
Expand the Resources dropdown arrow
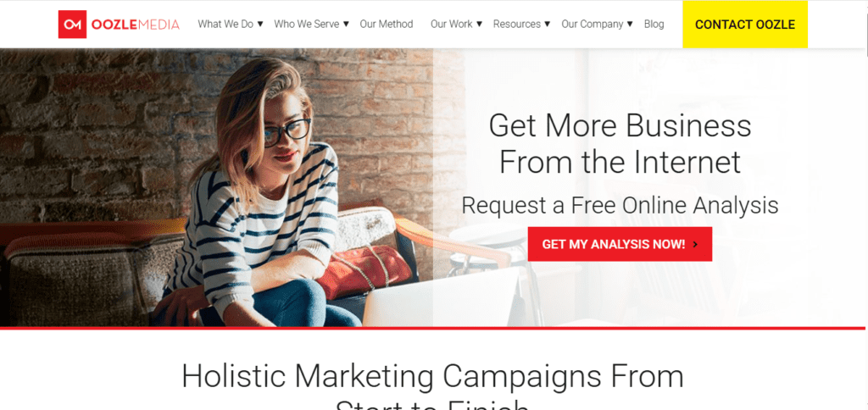pos(547,24)
